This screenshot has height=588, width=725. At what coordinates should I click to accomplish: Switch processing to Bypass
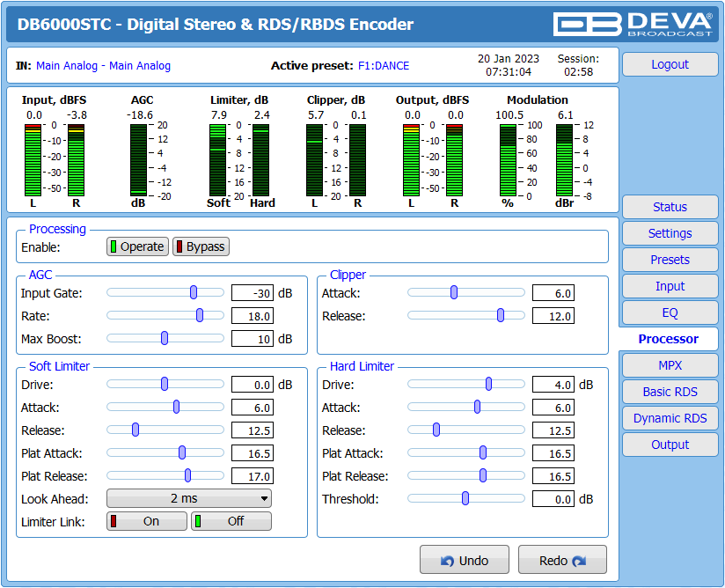[x=201, y=246]
